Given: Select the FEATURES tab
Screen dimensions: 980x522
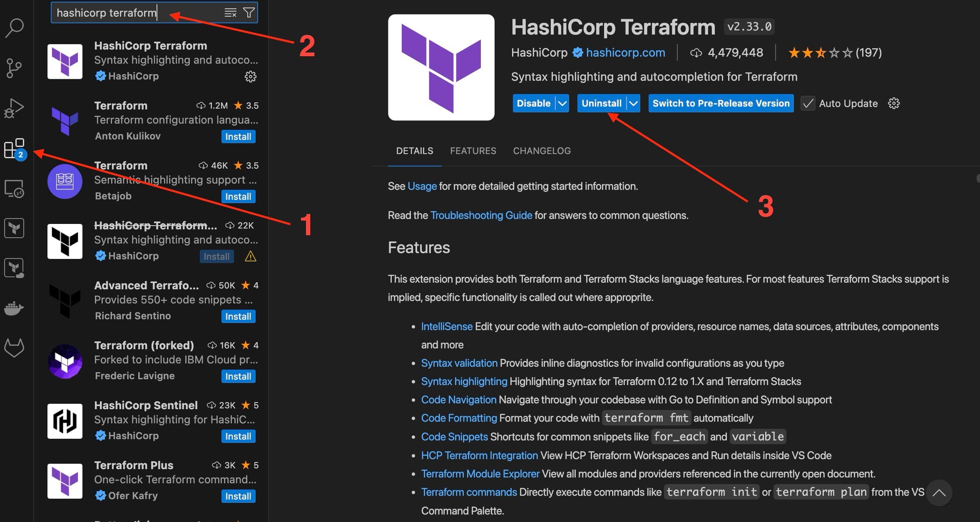Looking at the screenshot, I should click(473, 151).
